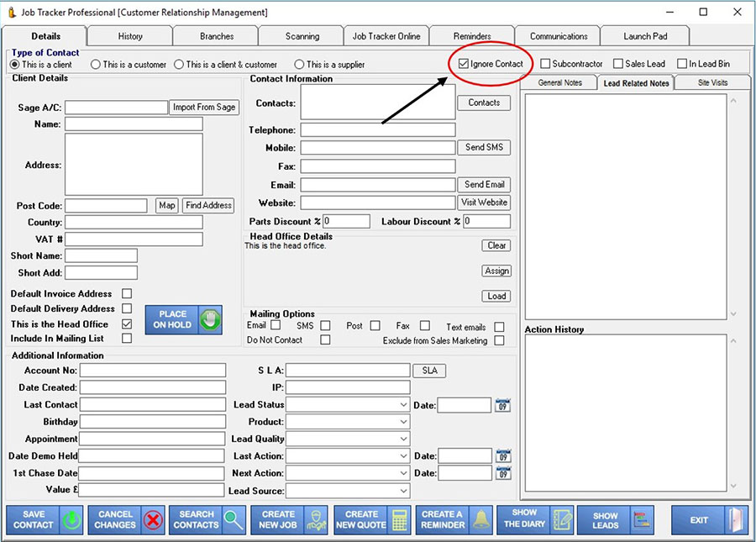Click the bell icon on Create A Reminder
The image size is (756, 542).
click(480, 519)
